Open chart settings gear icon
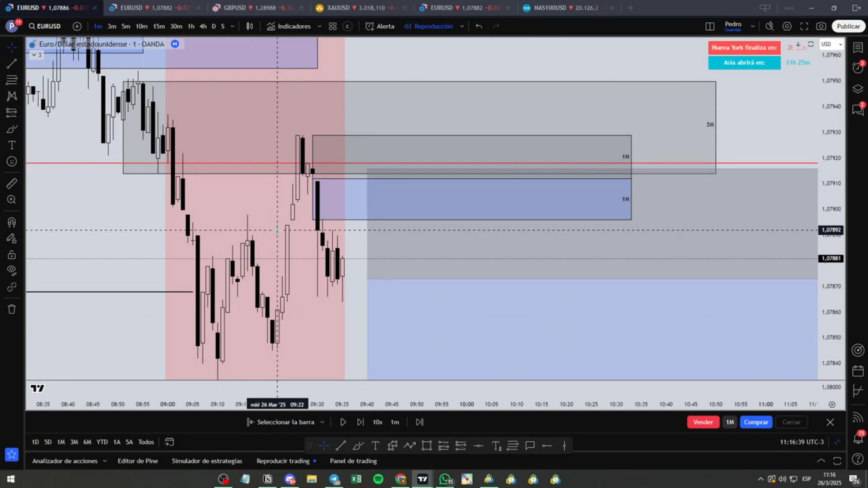This screenshot has height=488, width=868. point(787,26)
